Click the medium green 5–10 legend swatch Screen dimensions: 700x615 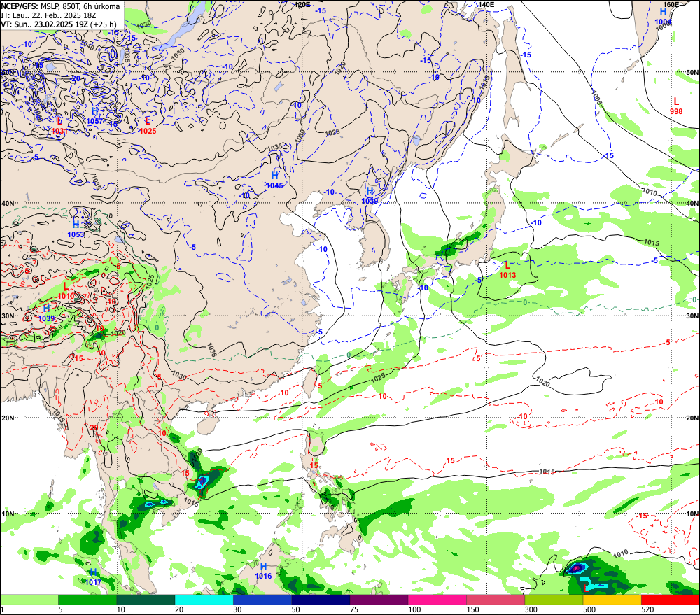87,600
